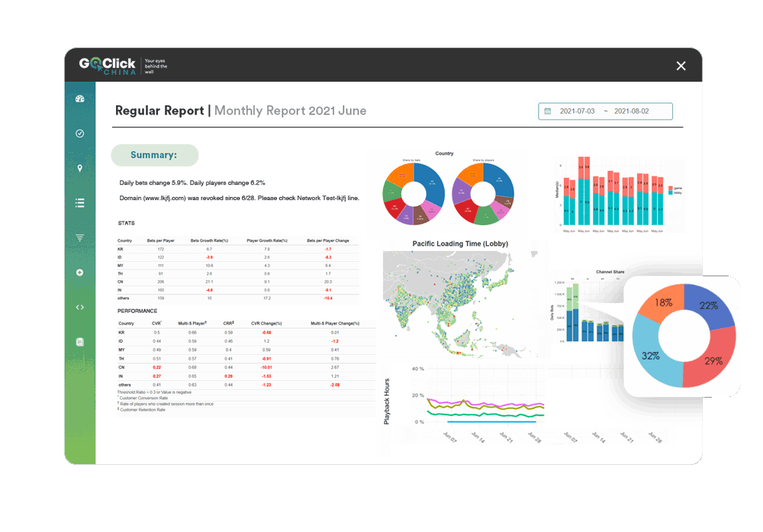Screen dimensions: 763x532
Task: Click the plus (add) icon in sidebar
Action: [79, 272]
